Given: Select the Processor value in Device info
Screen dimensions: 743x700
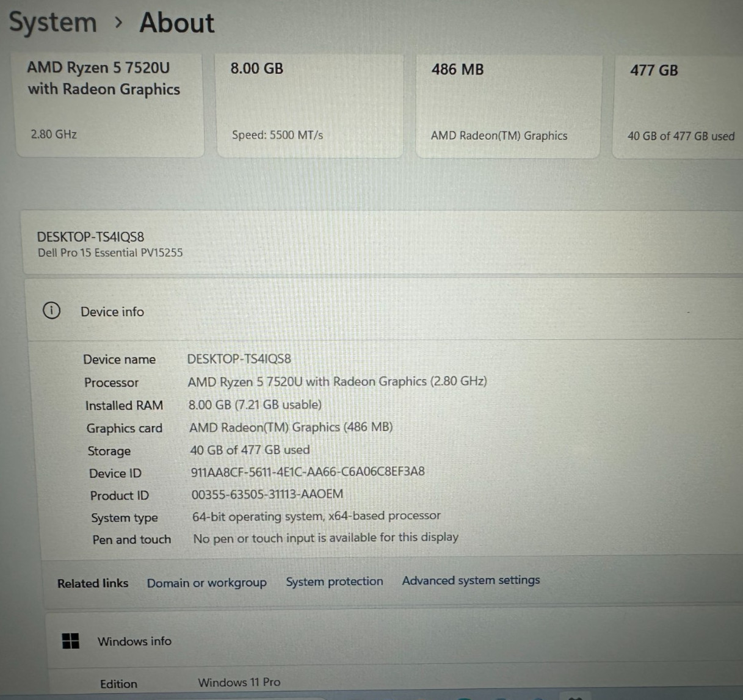Looking at the screenshot, I should pos(337,382).
